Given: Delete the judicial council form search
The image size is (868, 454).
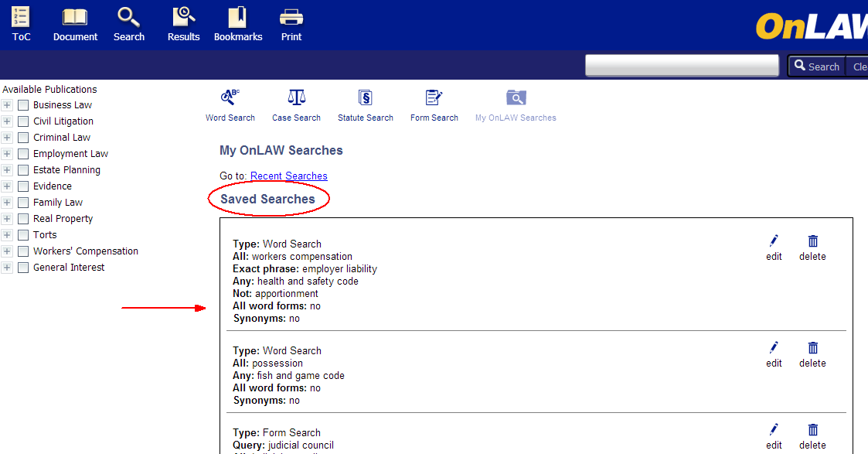Looking at the screenshot, I should (x=812, y=437).
